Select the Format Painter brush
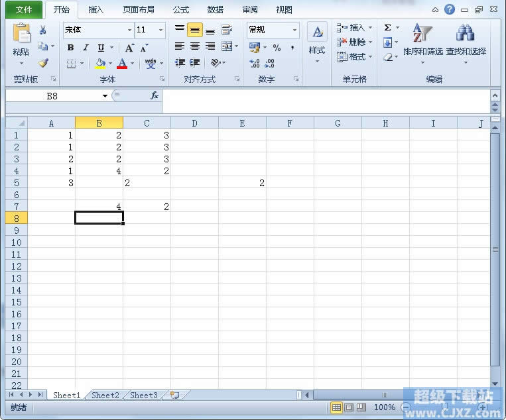This screenshot has height=420, width=506. click(43, 62)
